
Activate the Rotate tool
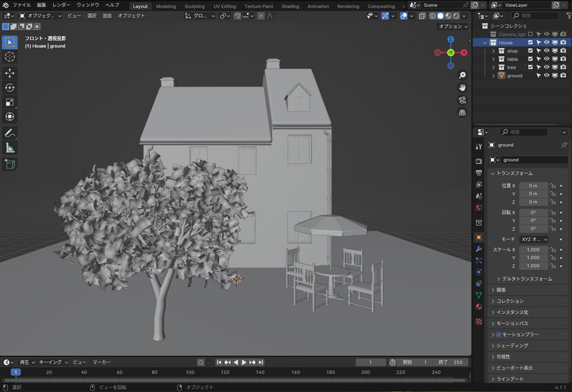10,87
